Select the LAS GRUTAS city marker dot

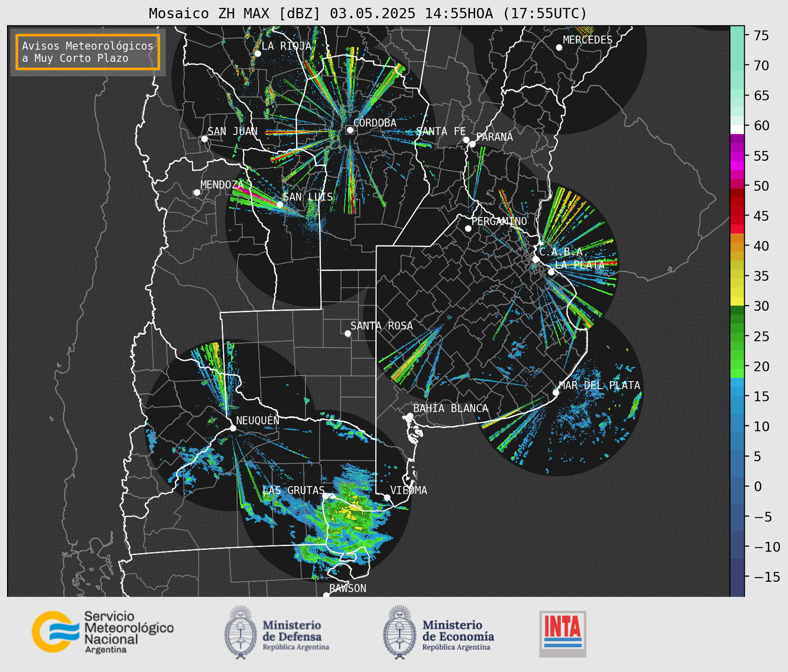pyautogui.click(x=326, y=496)
